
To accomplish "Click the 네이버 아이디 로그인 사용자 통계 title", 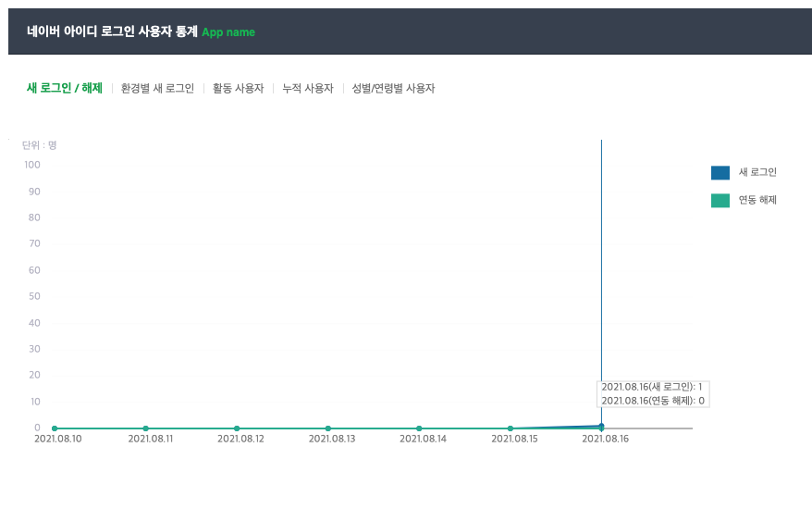I will [x=113, y=31].
